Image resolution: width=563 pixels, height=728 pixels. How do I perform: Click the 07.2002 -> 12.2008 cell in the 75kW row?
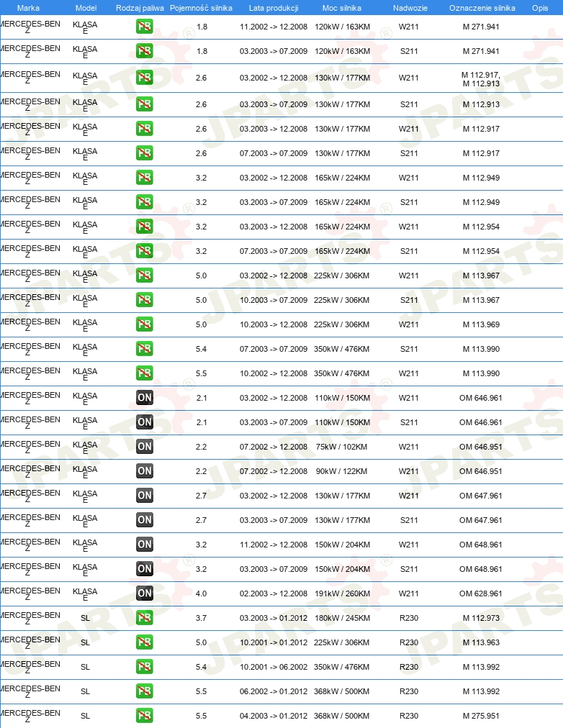tap(274, 447)
